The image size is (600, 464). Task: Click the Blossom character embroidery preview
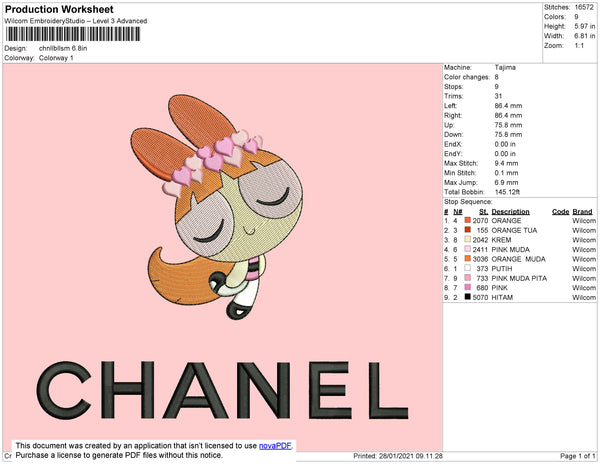pos(217,207)
